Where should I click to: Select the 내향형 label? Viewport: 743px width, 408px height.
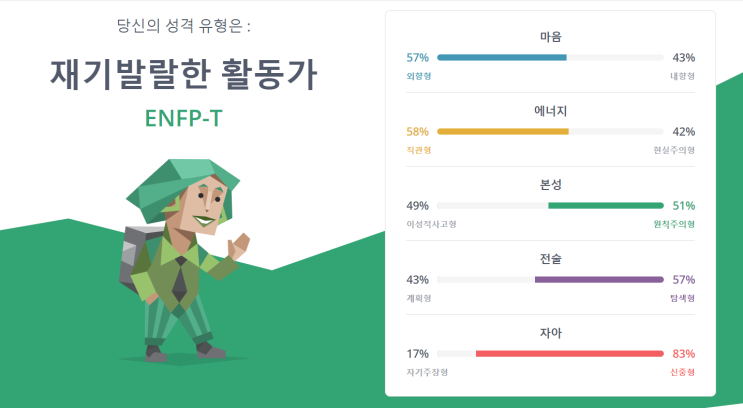pyautogui.click(x=682, y=76)
